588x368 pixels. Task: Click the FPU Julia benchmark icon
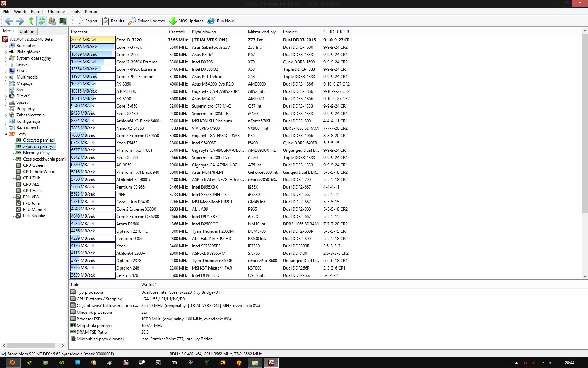19,203
